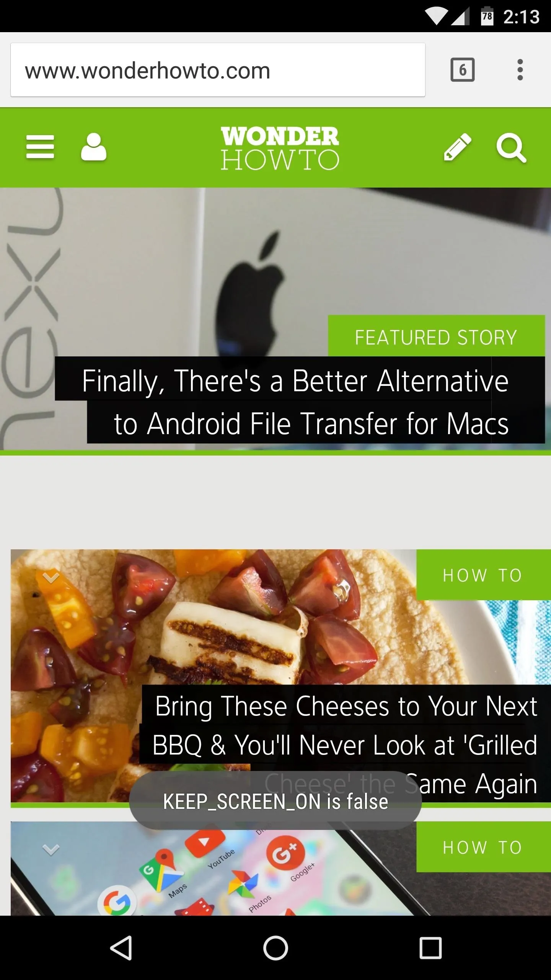The width and height of the screenshot is (551, 980).
Task: Click the www.wonderhowto.com address bar
Action: pyautogui.click(x=218, y=70)
